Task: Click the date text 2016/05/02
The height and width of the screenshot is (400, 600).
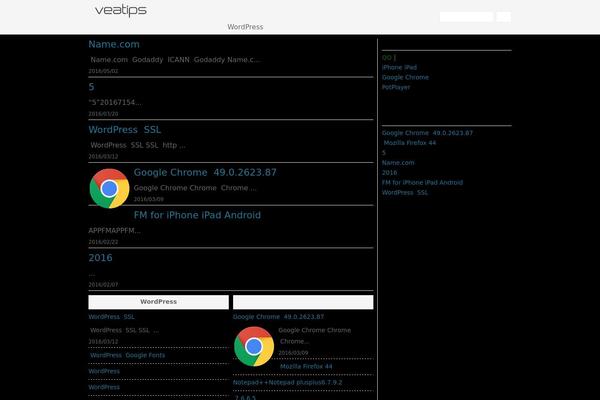Action: pyautogui.click(x=103, y=71)
